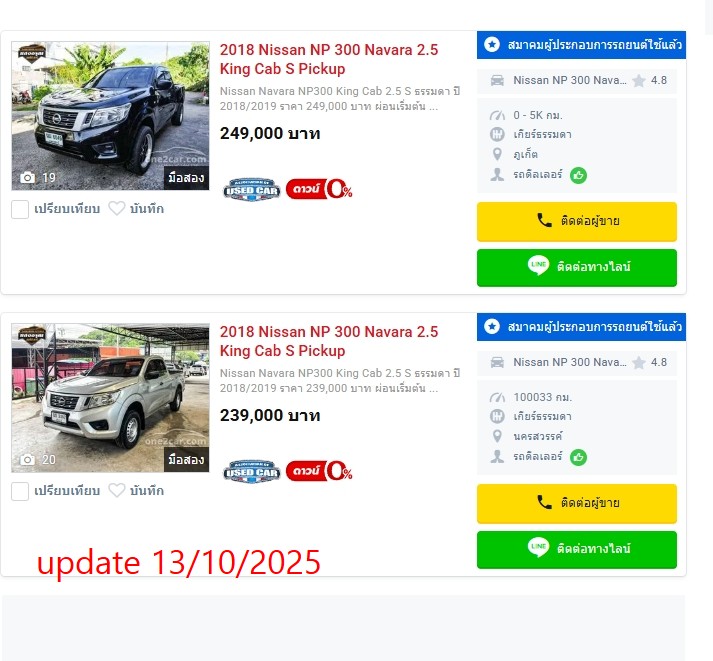The width and height of the screenshot is (713, 661).
Task: Click the 0% down badge on the 249,000 listing
Action: tap(319, 189)
